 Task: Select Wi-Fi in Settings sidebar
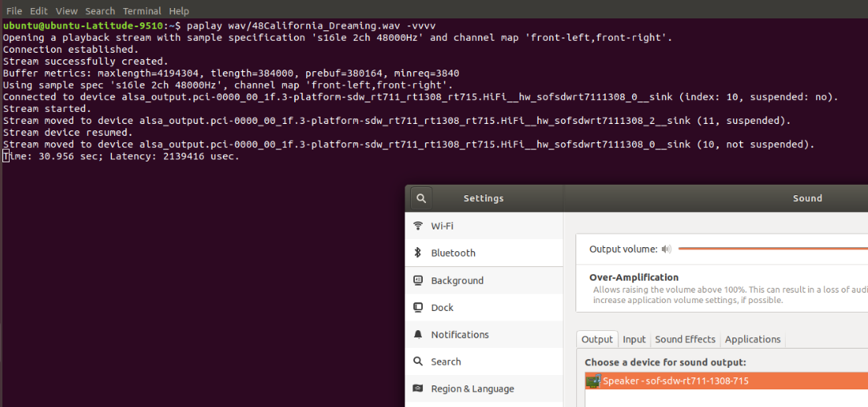[484, 226]
